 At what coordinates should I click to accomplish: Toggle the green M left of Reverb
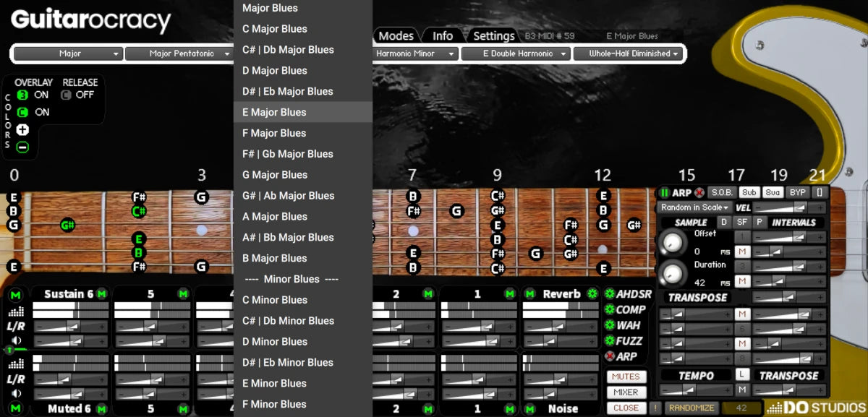tap(530, 293)
